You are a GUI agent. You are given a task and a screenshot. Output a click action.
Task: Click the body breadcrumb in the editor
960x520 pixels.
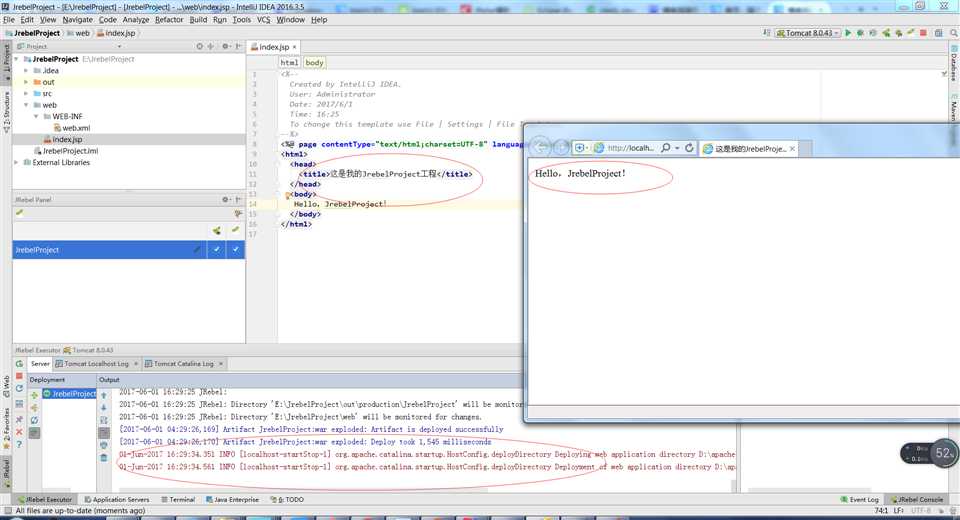coord(314,62)
